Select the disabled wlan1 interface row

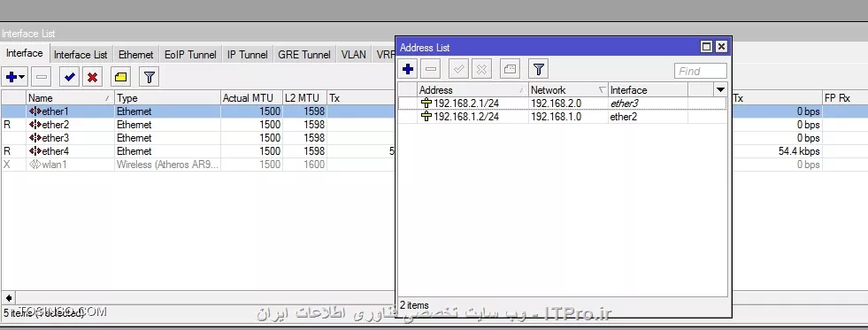[198, 165]
